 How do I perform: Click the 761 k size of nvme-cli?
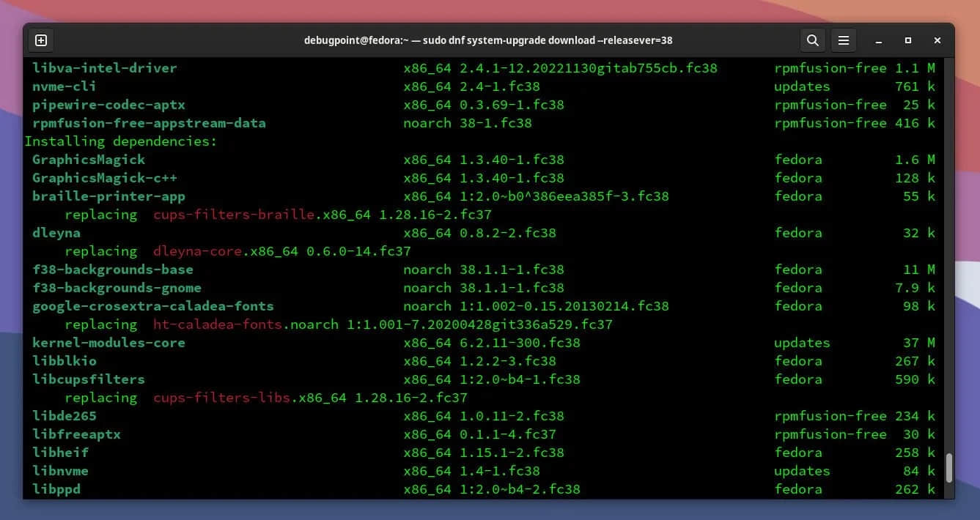(x=915, y=86)
